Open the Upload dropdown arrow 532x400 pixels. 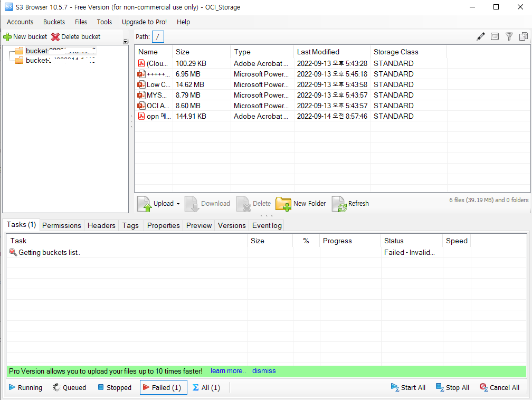pos(178,204)
